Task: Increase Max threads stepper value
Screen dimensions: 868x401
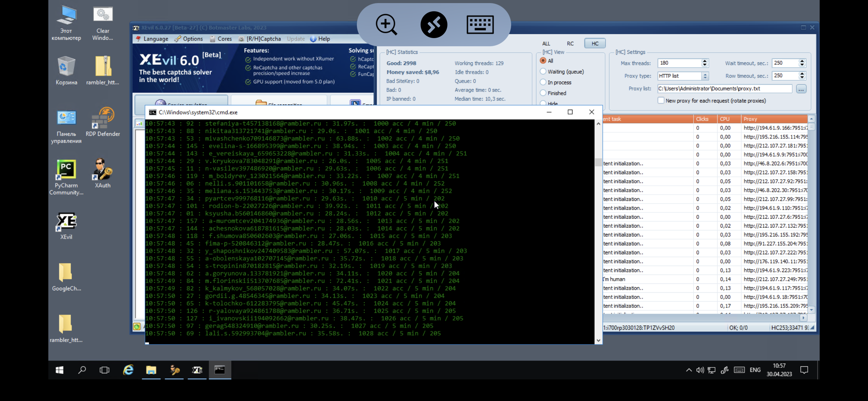Action: (x=705, y=61)
